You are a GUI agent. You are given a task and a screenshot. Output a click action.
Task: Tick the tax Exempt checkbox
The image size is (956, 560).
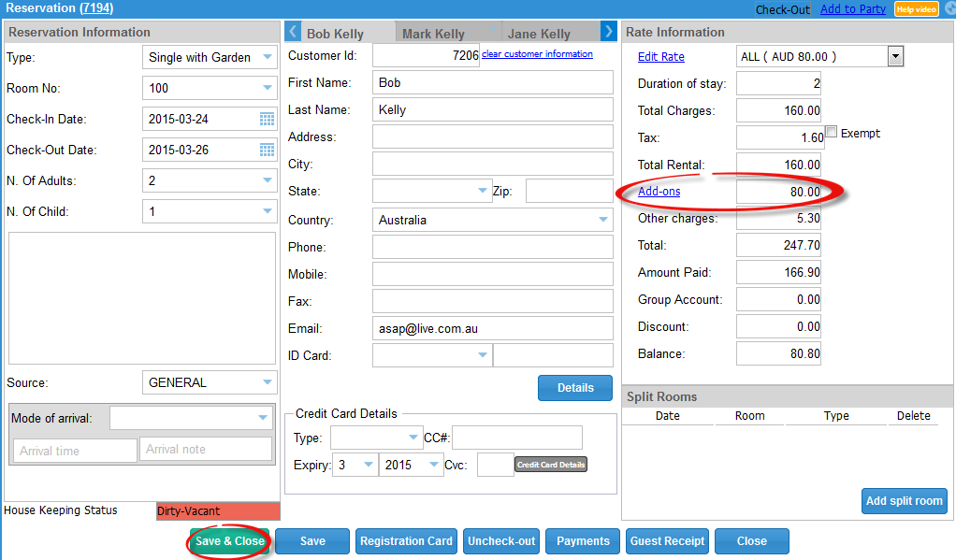[832, 133]
